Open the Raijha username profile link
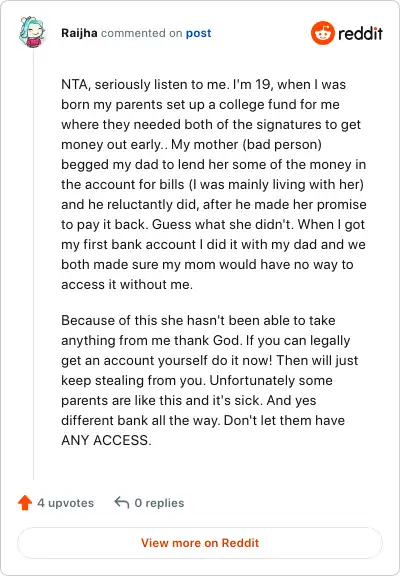Viewport: 400px width, 576px height. (x=79, y=33)
